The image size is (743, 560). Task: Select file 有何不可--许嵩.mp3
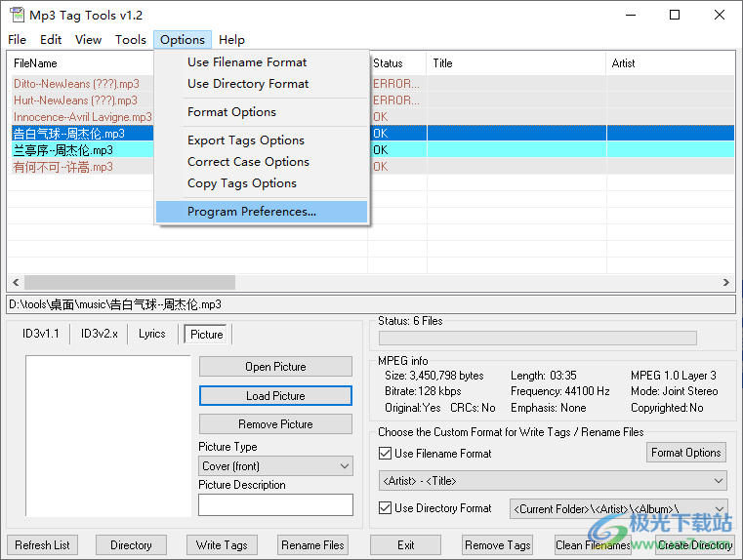[x=63, y=167]
